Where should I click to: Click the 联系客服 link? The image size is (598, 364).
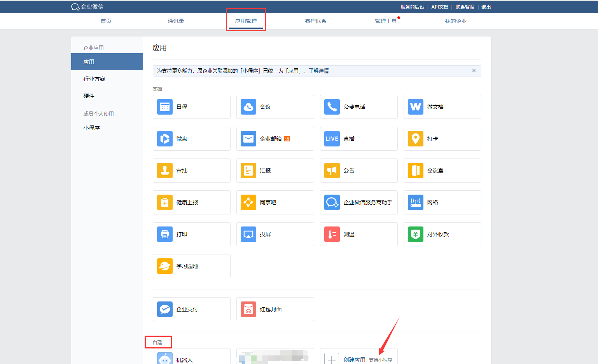(465, 7)
